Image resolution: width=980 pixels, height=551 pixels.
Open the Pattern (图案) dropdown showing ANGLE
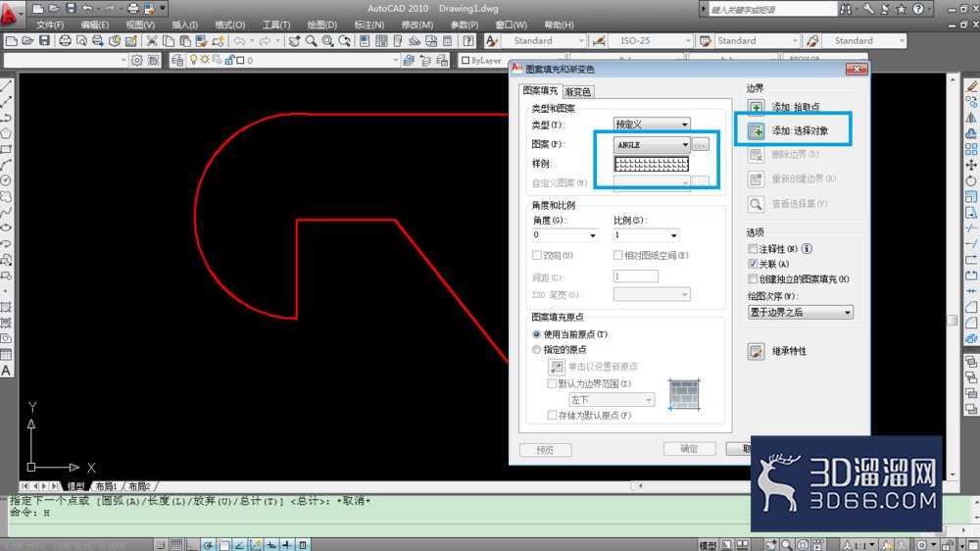click(x=652, y=144)
